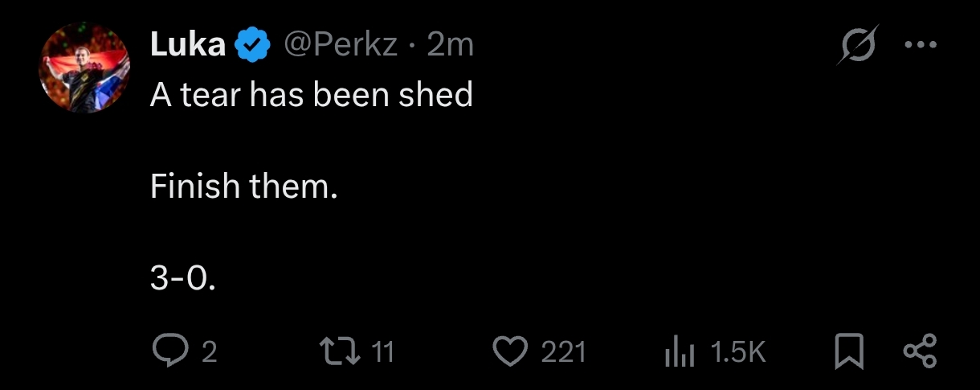Click the view count "1.5K"
This screenshot has width=980, height=390.
click(x=739, y=352)
